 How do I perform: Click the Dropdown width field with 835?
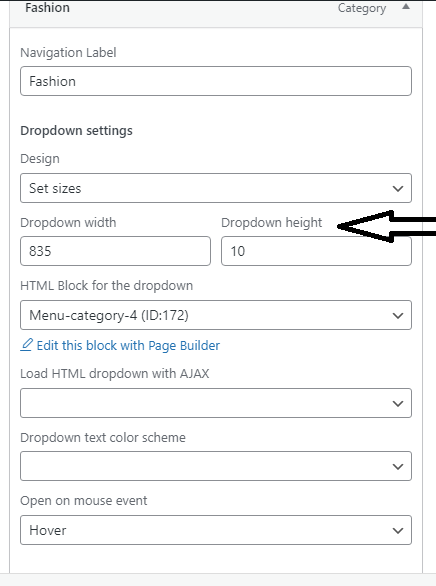tap(115, 251)
